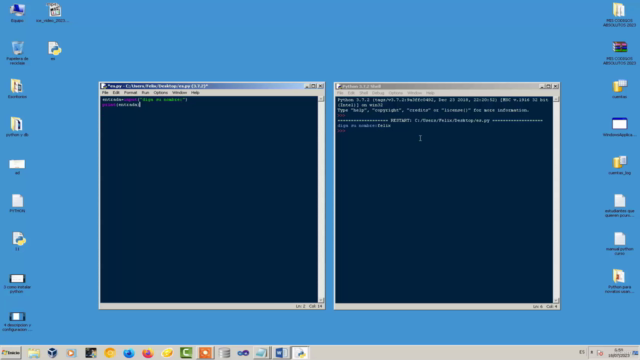
Task: Open the yellow coin-shaped taskbar icon
Action: [x=167, y=353]
